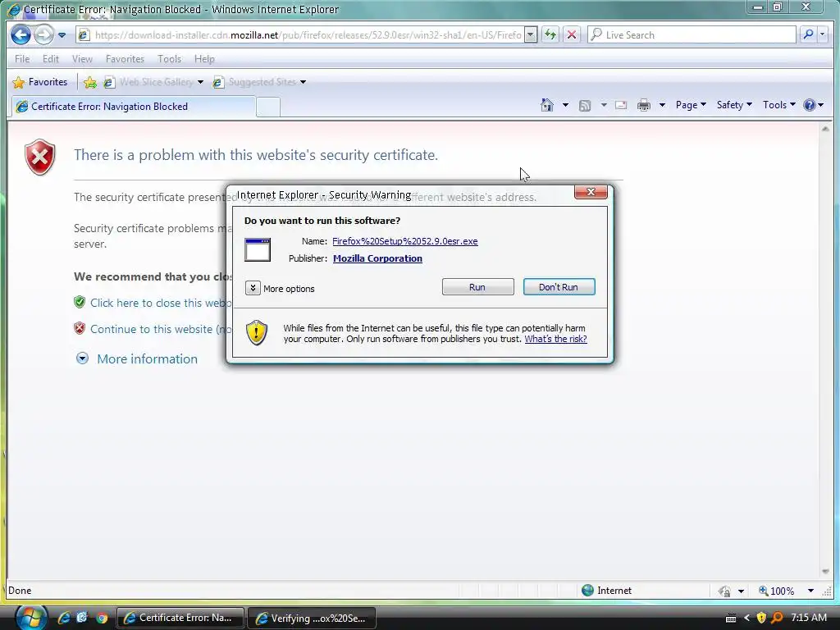Open Web Slice Gallery link
840x630 pixels.
(153, 82)
